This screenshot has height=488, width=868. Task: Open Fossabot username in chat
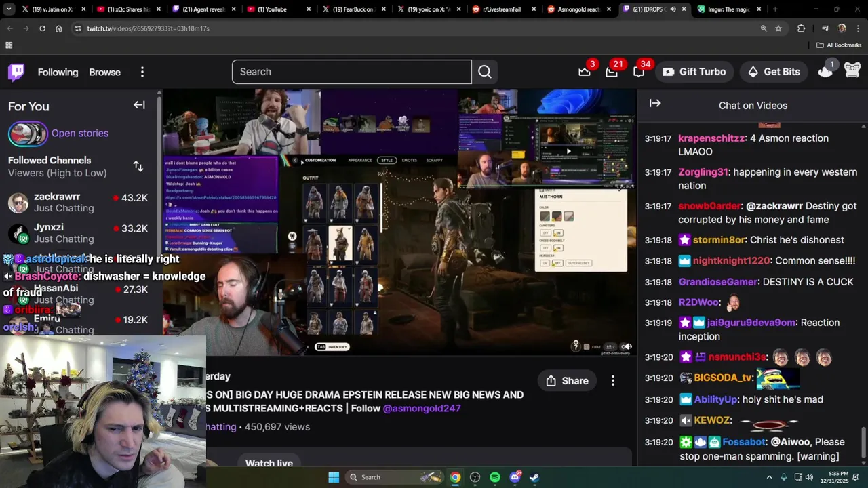743,442
